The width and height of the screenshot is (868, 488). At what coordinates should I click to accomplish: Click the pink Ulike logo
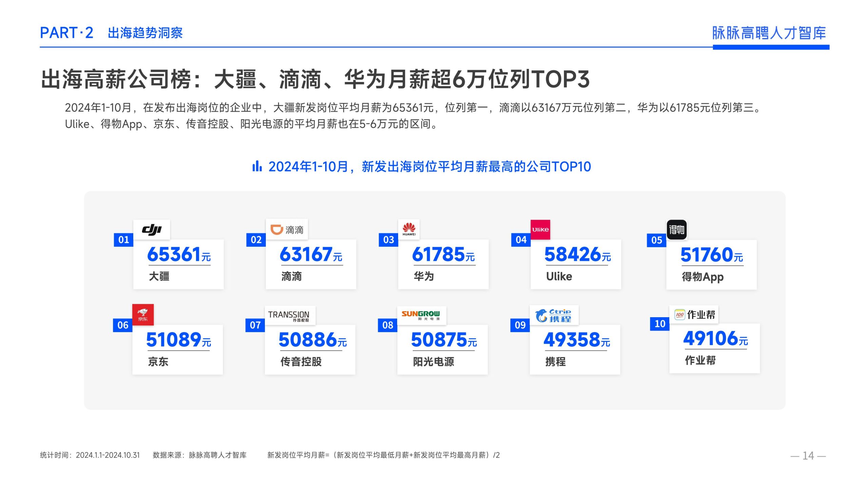[540, 229]
